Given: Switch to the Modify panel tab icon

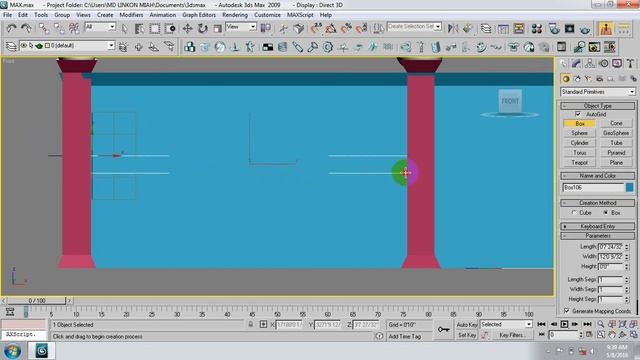Looking at the screenshot, I should click(x=576, y=64).
